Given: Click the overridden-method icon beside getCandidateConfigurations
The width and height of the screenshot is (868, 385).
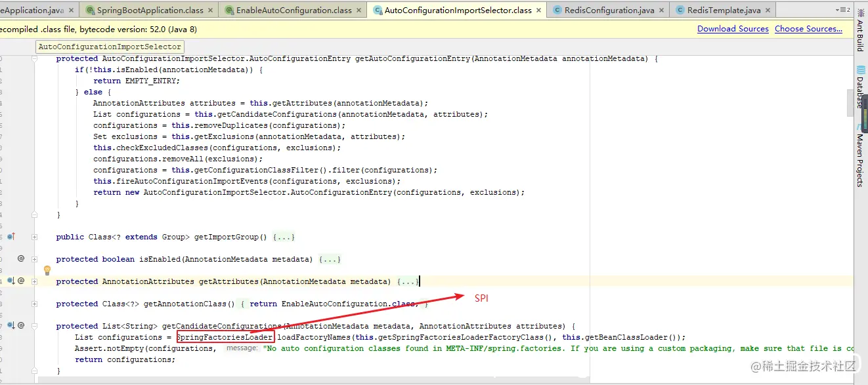Looking at the screenshot, I should pos(11,325).
